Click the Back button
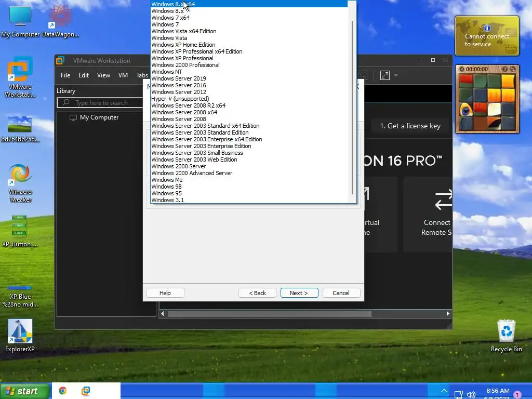 [257, 293]
